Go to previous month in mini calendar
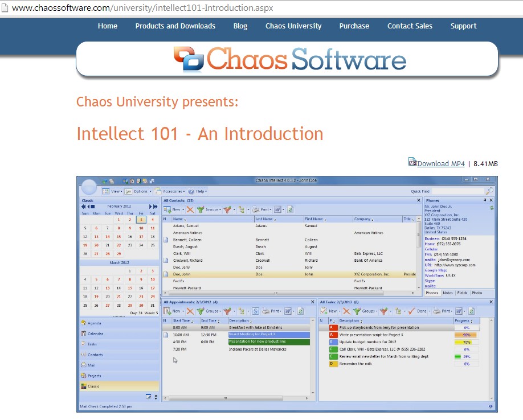 pyautogui.click(x=88, y=207)
